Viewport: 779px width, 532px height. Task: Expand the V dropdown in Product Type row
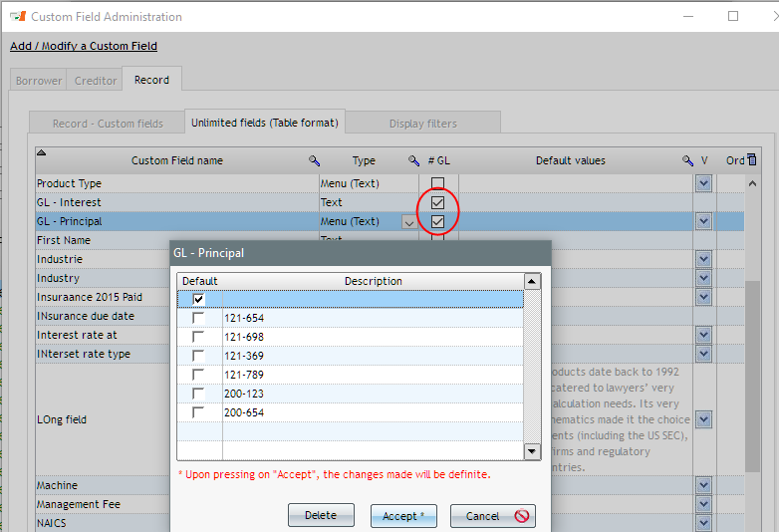[x=703, y=183]
